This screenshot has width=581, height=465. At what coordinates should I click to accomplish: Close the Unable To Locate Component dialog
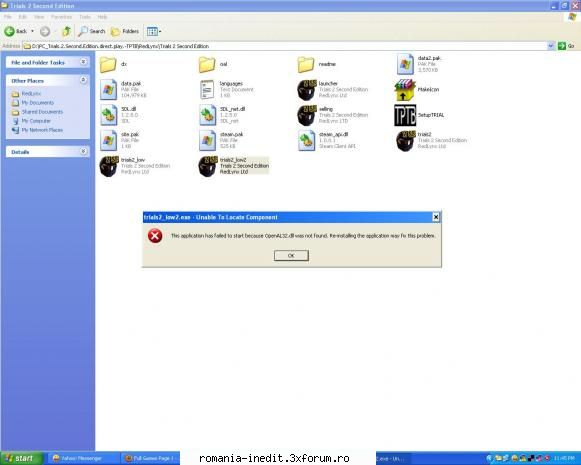click(x=436, y=217)
